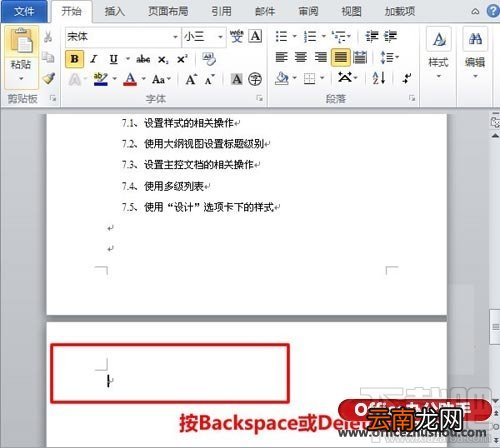Click the Paste clipboard icon
Screen dimensions: 500x448
click(x=22, y=40)
